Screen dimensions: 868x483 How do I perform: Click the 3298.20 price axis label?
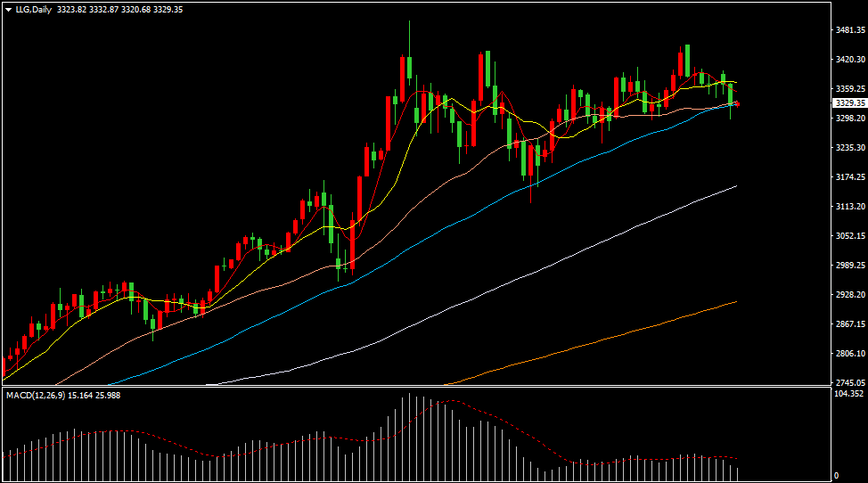(850, 119)
